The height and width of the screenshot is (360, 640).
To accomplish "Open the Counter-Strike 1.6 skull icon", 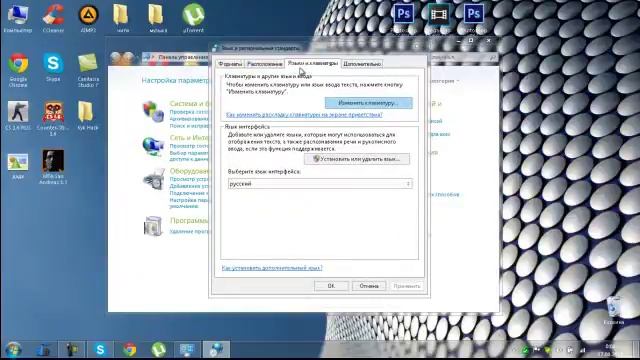I will pos(53,118).
